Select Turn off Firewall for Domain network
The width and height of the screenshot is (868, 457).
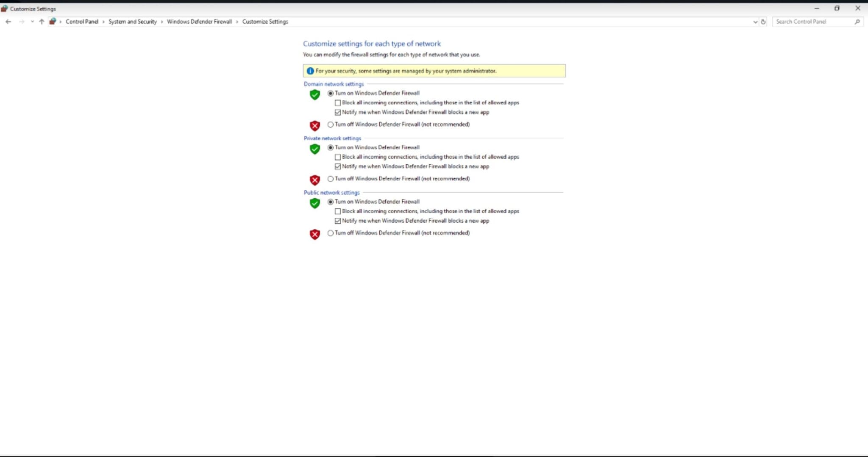point(330,125)
